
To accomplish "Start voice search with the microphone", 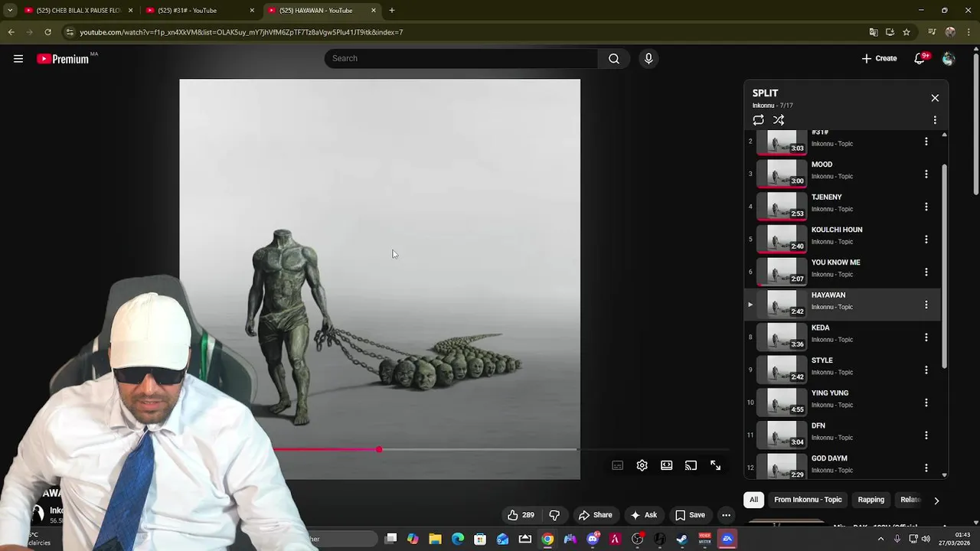I will 648,59.
